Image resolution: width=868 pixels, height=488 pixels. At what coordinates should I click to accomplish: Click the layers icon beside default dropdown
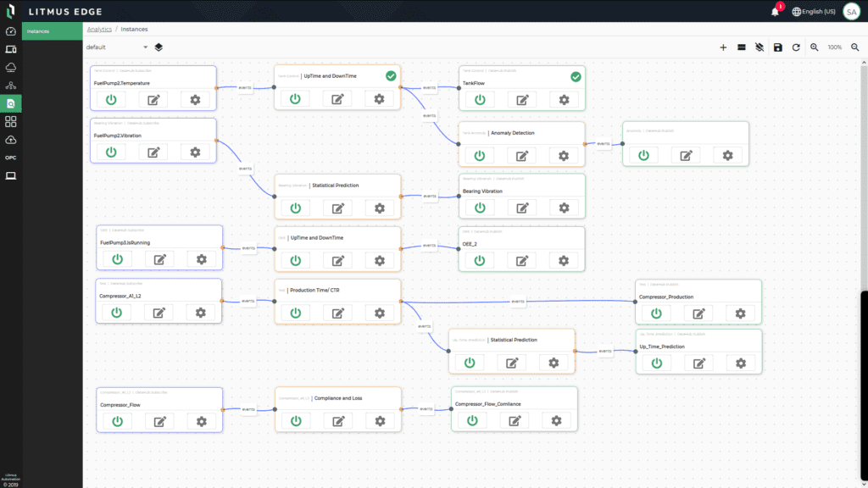pyautogui.click(x=159, y=47)
